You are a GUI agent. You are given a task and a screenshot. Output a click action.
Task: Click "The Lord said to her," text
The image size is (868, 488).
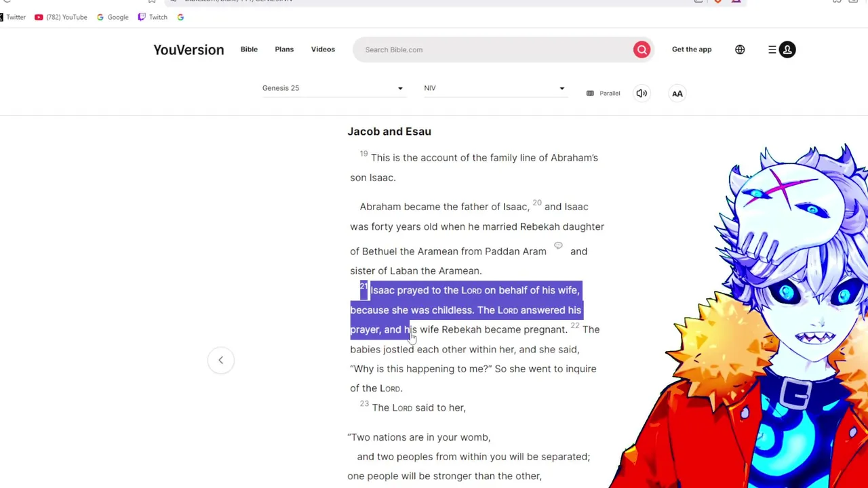[419, 408]
